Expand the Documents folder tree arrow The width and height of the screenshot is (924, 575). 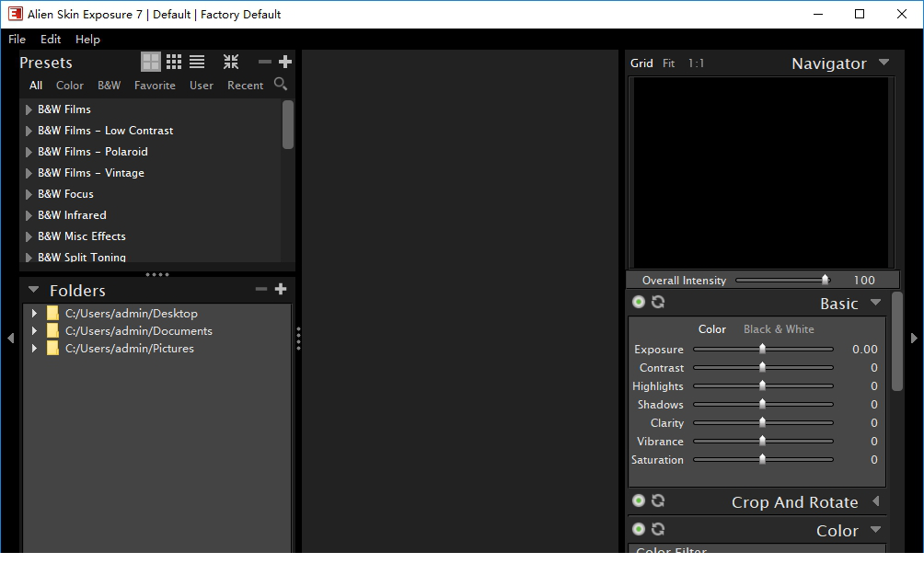pyautogui.click(x=34, y=330)
